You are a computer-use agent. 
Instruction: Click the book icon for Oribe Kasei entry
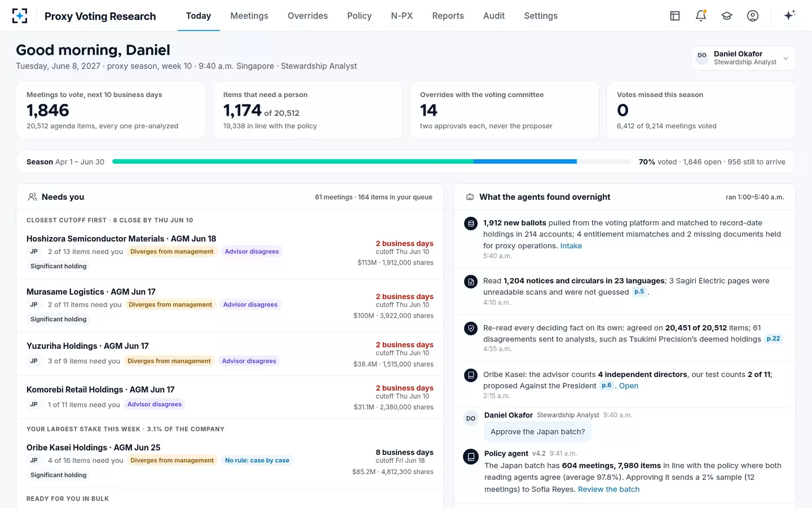coord(471,375)
